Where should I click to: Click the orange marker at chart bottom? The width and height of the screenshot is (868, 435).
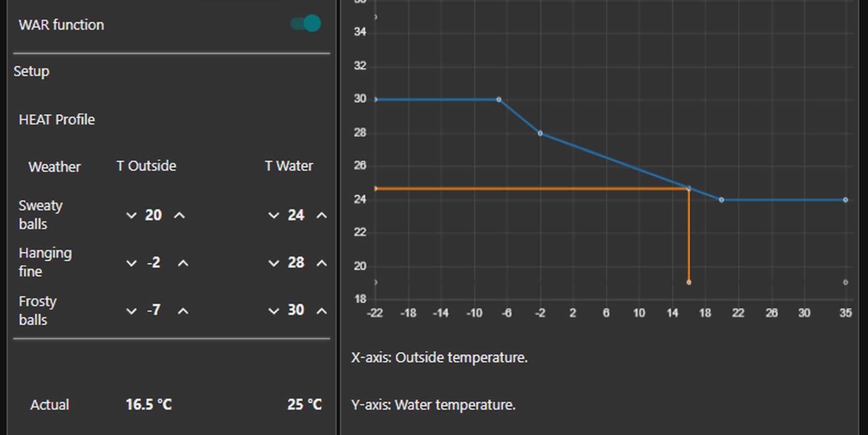(x=689, y=282)
